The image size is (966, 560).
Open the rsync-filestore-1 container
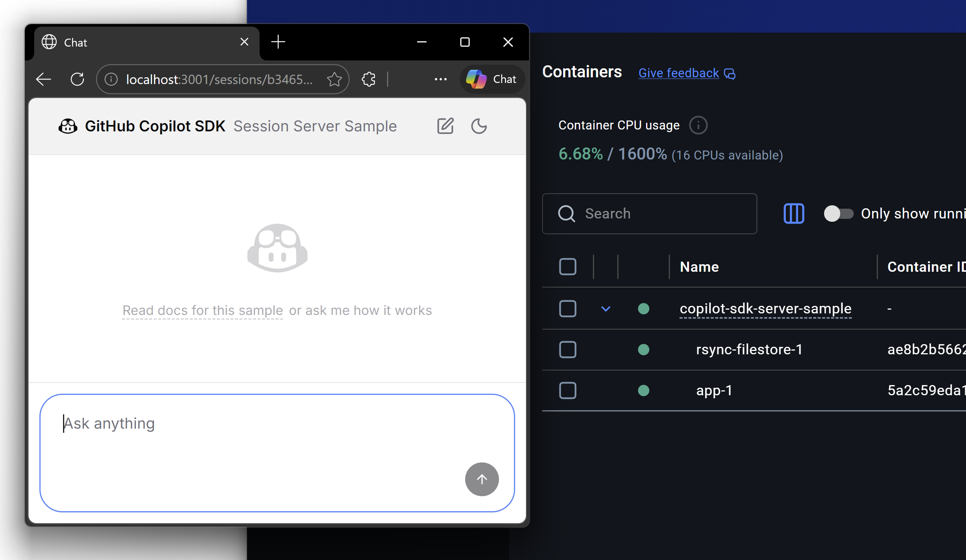[x=749, y=349]
